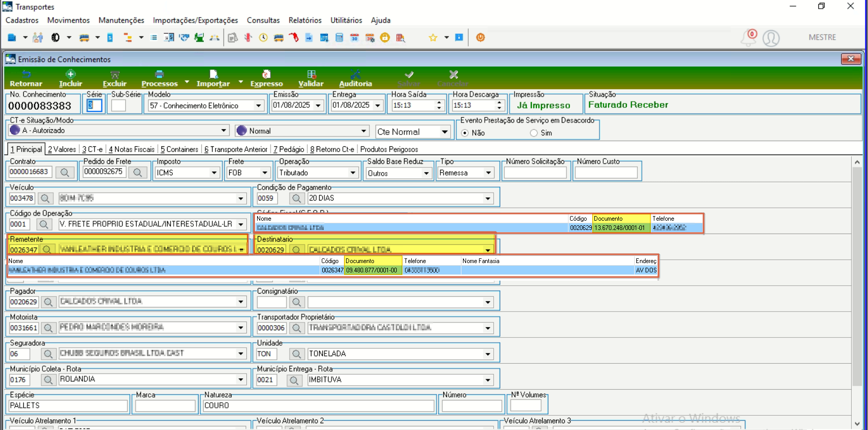The image size is (868, 430).
Task: Click the Expresso toolbar icon
Action: pyautogui.click(x=266, y=74)
